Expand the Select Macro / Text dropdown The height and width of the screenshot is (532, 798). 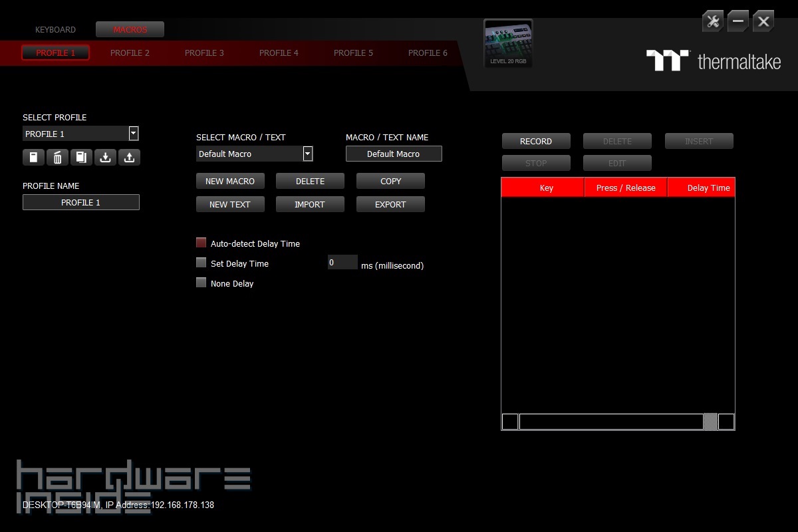[x=308, y=154]
